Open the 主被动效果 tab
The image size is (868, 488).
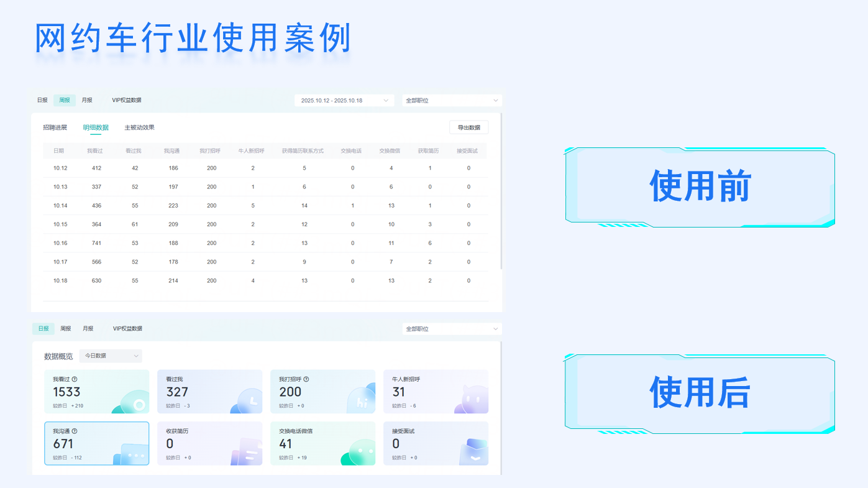139,127
